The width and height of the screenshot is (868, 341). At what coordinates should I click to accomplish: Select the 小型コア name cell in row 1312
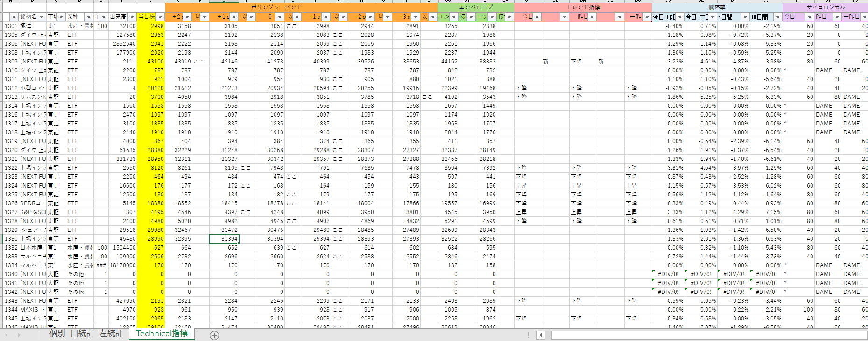pyautogui.click(x=33, y=88)
